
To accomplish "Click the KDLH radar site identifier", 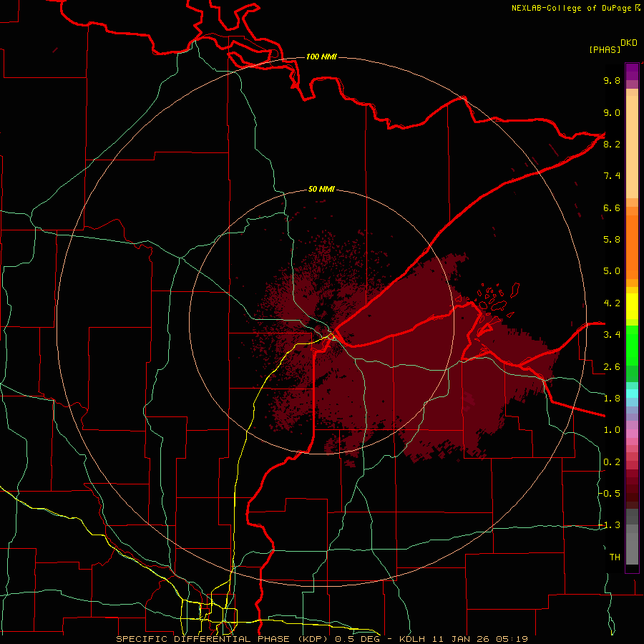I will 412,639.
